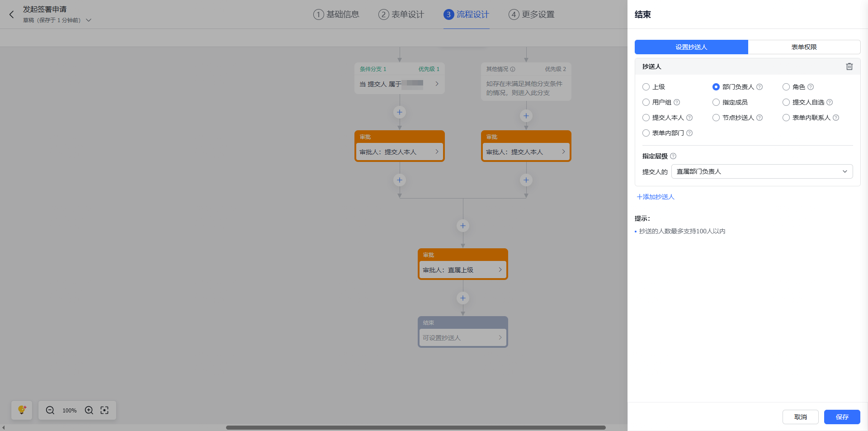868x431 pixels.
Task: Click help icon beside 指定层级
Action: (x=673, y=156)
